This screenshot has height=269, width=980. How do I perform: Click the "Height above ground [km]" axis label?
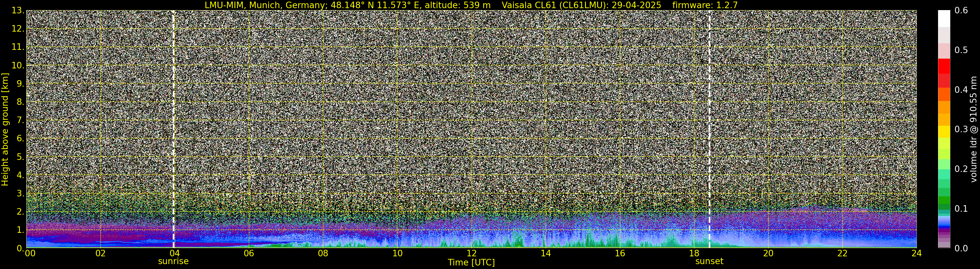point(5,129)
